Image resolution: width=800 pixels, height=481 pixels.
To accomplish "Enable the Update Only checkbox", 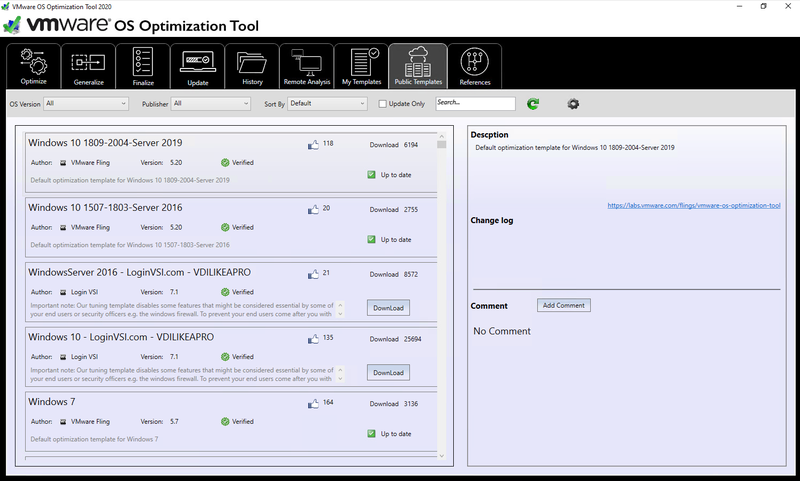I will tap(383, 103).
